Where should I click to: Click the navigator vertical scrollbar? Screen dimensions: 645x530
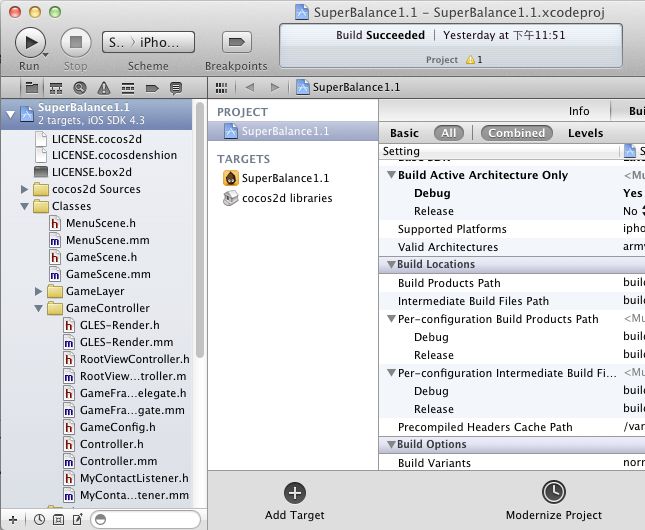(200, 230)
